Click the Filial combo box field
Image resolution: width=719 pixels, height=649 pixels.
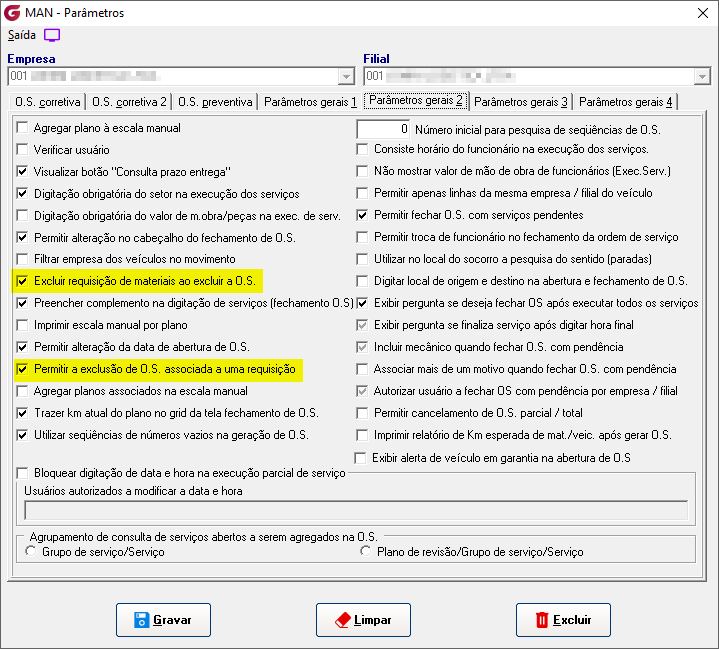coord(537,76)
